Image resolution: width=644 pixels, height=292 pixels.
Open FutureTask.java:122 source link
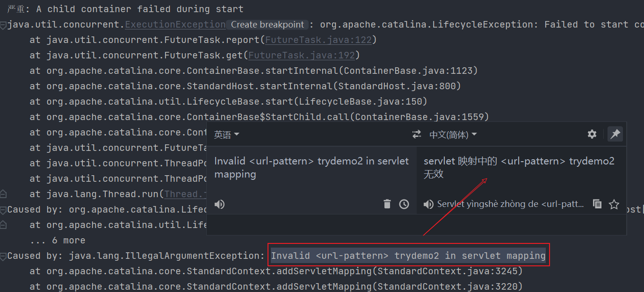[x=318, y=40]
